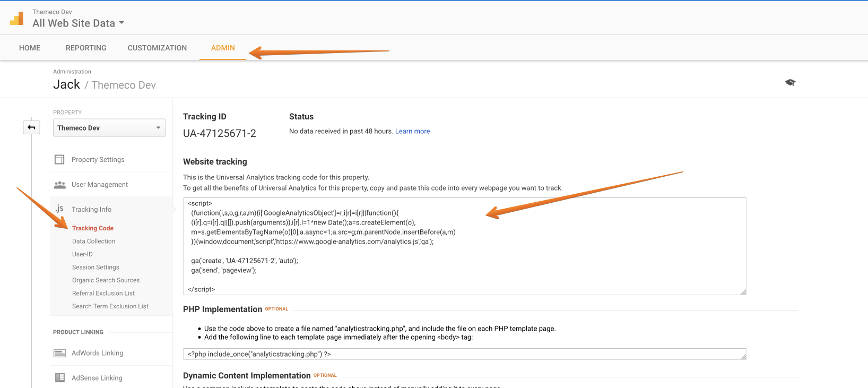
Task: Click the PHP include_once code field
Action: [x=465, y=354]
